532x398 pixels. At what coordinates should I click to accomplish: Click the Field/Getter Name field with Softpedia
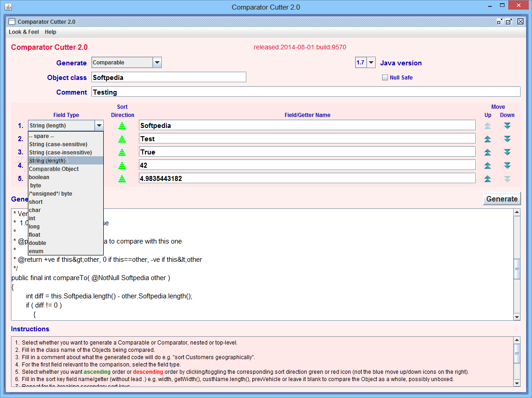click(x=307, y=126)
